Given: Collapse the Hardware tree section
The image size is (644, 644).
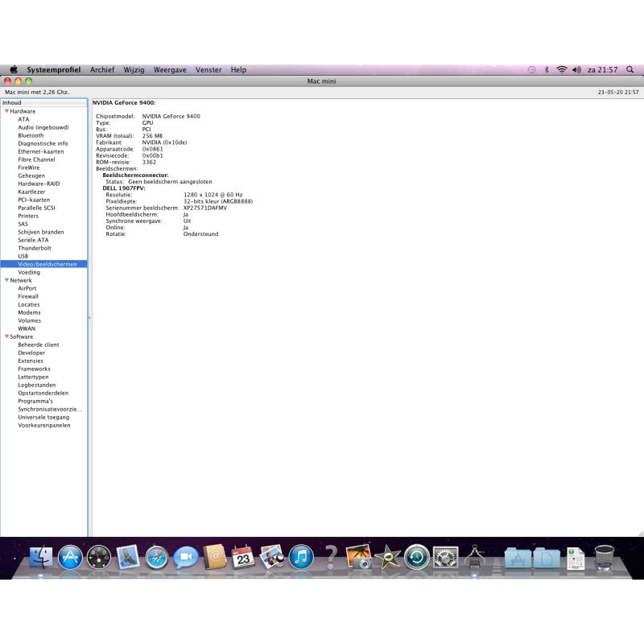Looking at the screenshot, I should pos(6,111).
